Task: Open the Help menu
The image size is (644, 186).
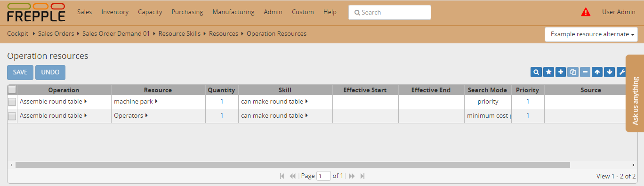Action: [330, 12]
